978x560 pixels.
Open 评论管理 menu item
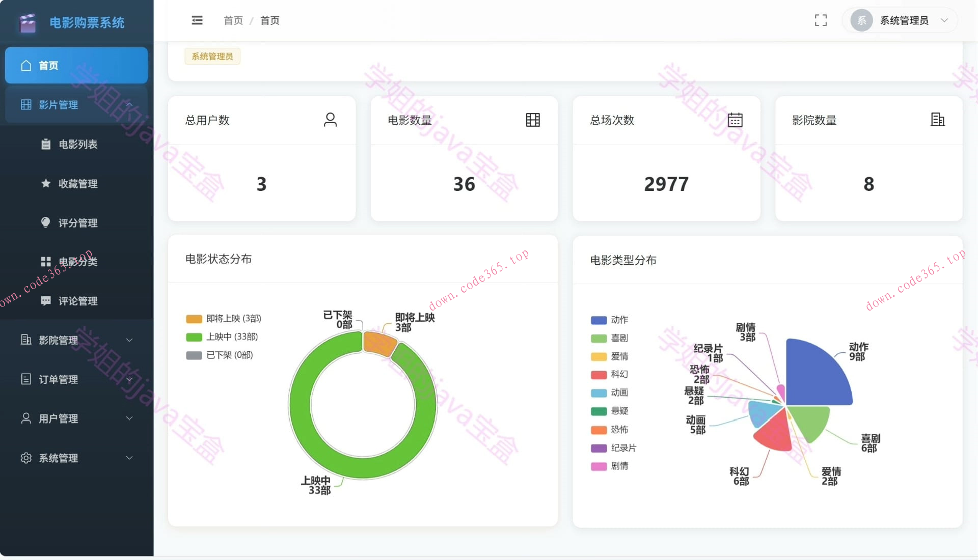tap(77, 301)
